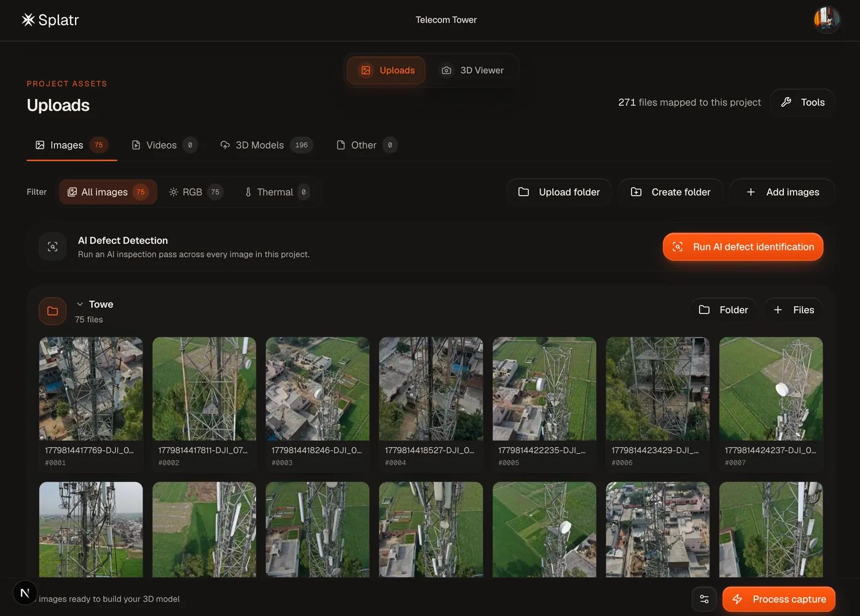Run AI defect identification
Image resolution: width=860 pixels, height=616 pixels.
click(x=743, y=247)
